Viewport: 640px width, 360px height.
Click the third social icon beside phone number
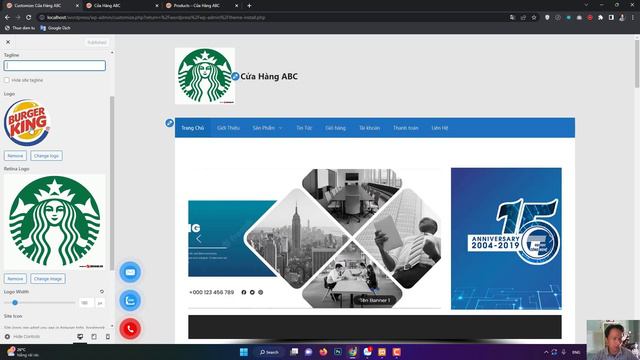[260, 292]
